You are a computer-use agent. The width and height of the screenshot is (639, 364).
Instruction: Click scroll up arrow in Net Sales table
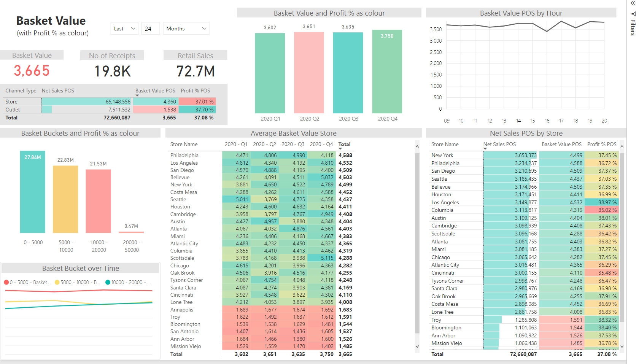point(622,146)
